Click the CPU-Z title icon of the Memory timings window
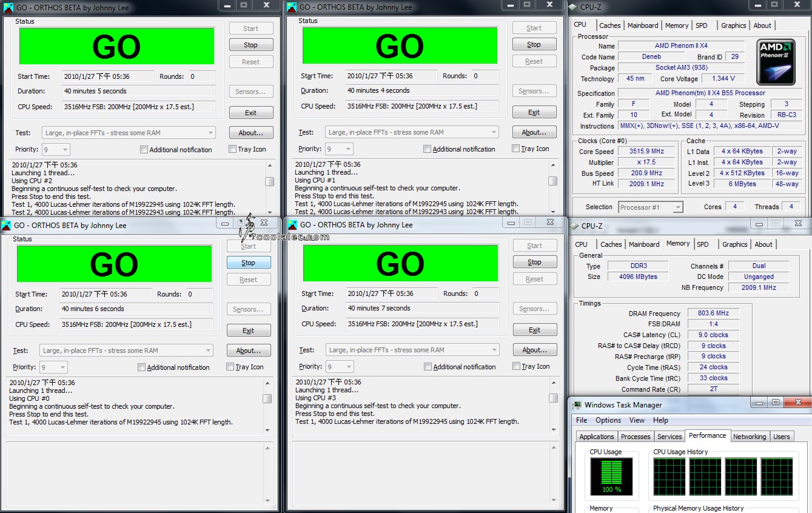Screen dimensions: 812x513 pos(574,226)
